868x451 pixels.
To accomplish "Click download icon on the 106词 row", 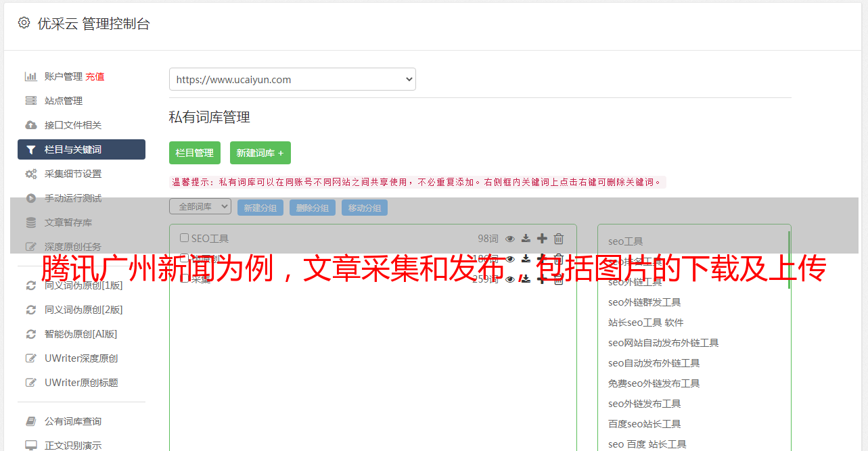I will tap(526, 259).
